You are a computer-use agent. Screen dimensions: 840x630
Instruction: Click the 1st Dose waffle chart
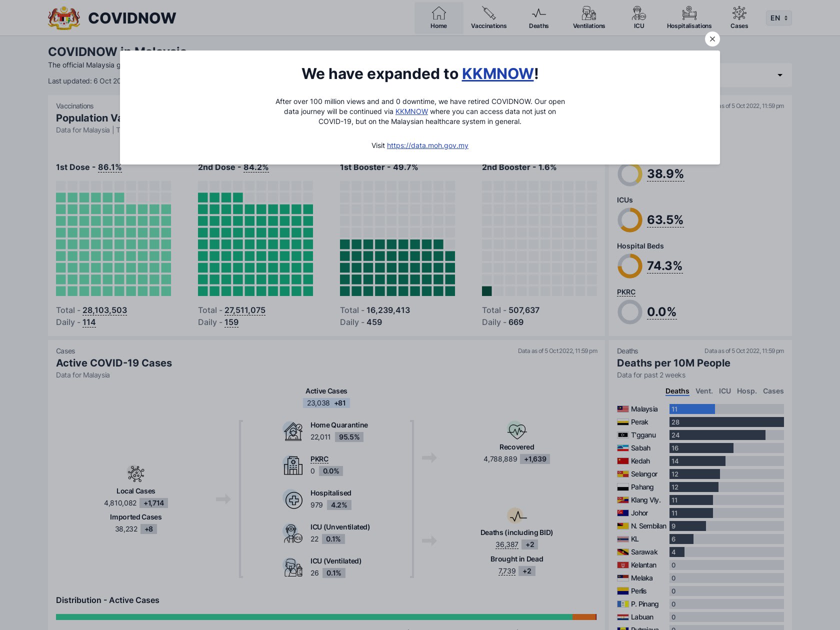(x=113, y=238)
